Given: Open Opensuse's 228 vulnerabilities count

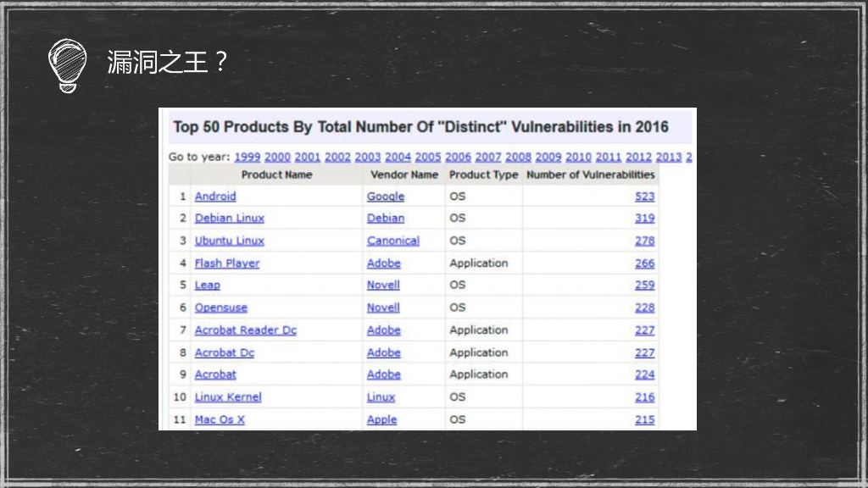Looking at the screenshot, I should [x=644, y=308].
